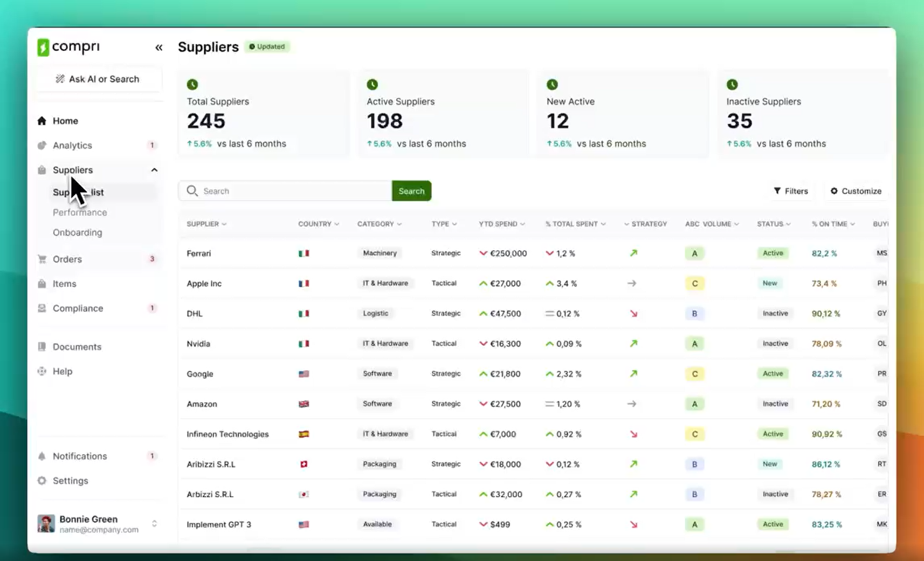Image resolution: width=924 pixels, height=561 pixels.
Task: Click the Updated status badge
Action: coord(267,46)
